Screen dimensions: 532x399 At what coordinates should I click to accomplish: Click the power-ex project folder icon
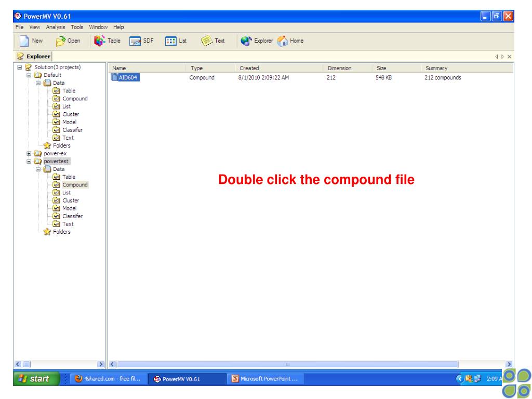point(37,153)
